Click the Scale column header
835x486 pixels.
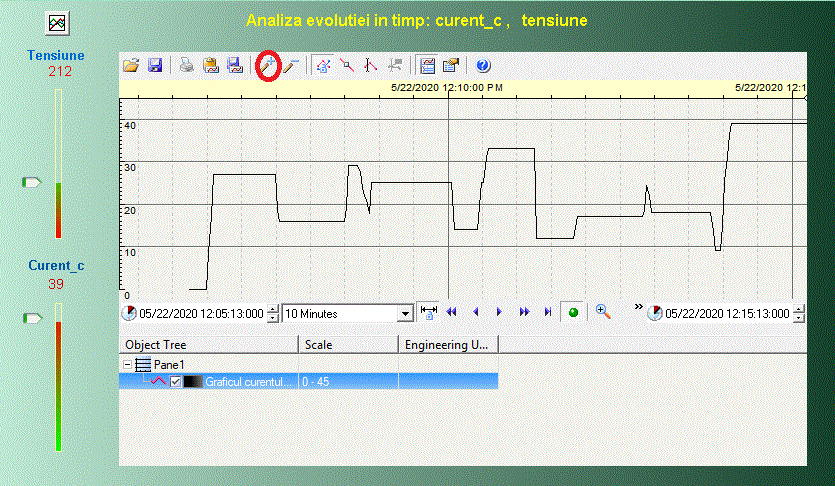click(347, 345)
